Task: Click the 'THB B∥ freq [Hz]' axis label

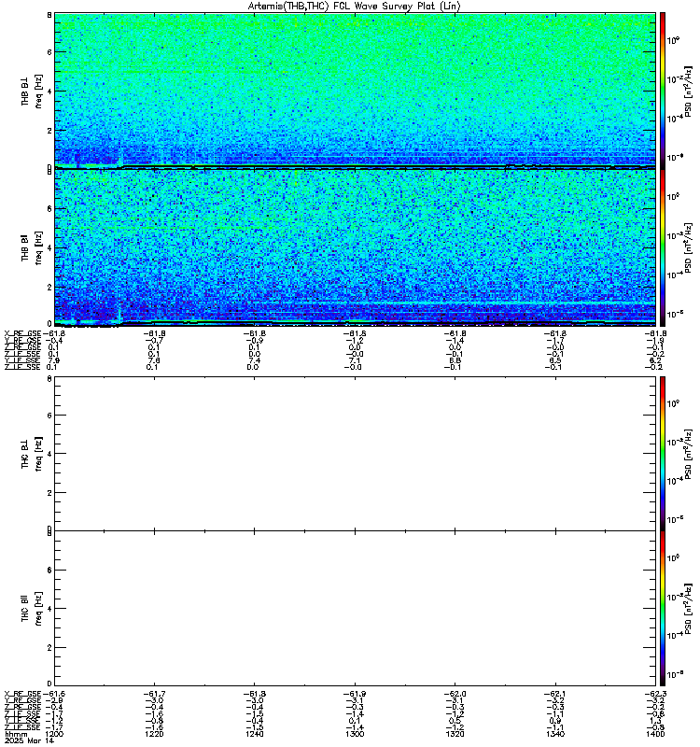Action: tap(32, 247)
